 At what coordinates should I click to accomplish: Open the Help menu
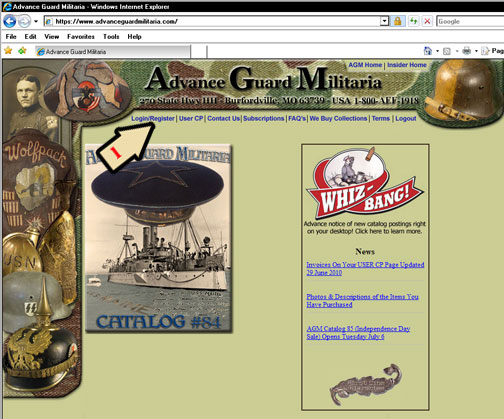click(134, 37)
